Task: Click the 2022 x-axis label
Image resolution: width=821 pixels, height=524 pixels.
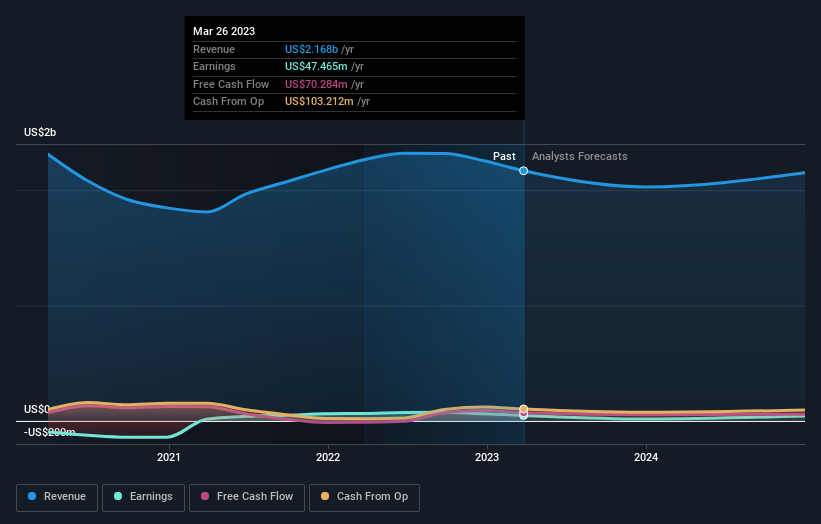Action: coord(328,458)
